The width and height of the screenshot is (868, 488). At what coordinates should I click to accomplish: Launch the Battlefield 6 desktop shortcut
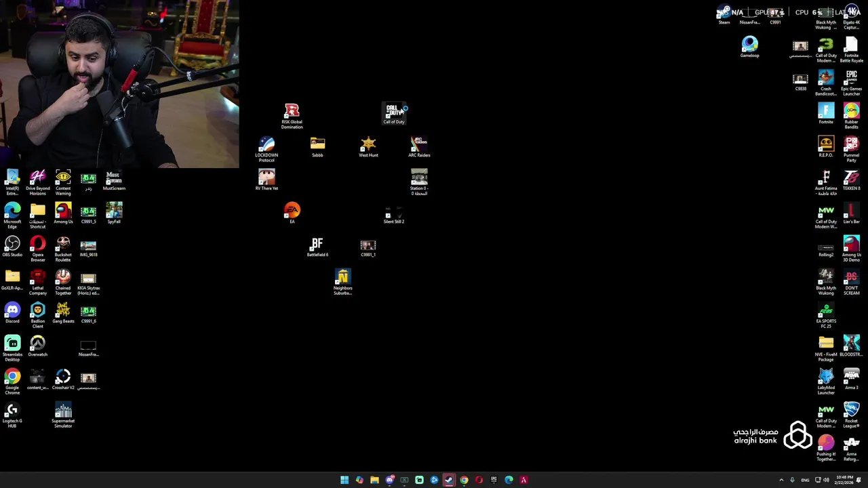pyautogui.click(x=317, y=247)
